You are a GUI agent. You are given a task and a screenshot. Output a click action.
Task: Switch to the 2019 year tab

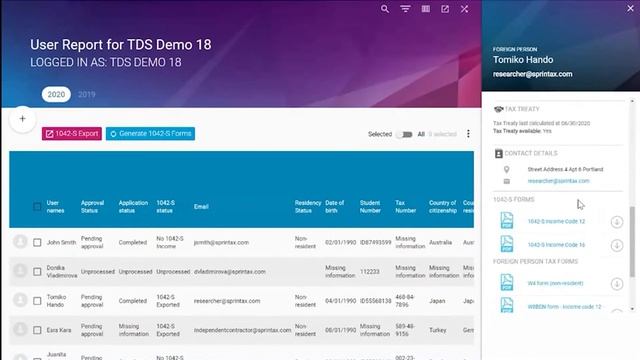[87, 95]
